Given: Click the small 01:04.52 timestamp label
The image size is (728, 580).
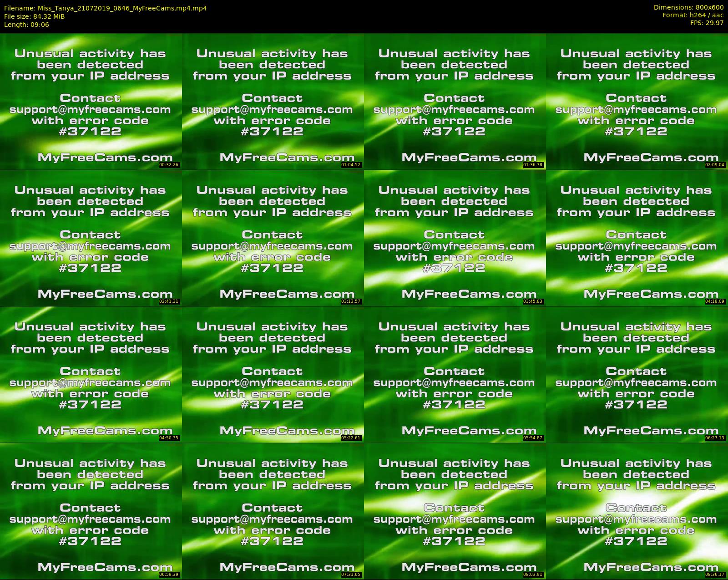Looking at the screenshot, I should click(351, 165).
